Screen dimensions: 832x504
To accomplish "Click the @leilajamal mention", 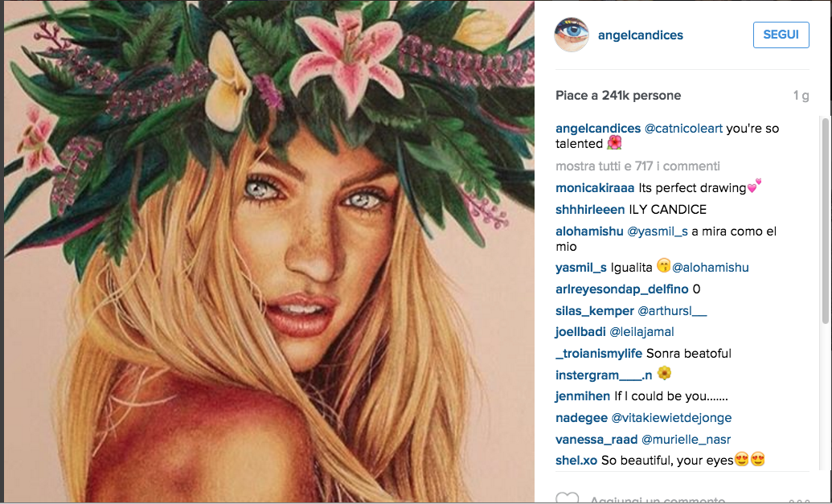I will pyautogui.click(x=641, y=331).
